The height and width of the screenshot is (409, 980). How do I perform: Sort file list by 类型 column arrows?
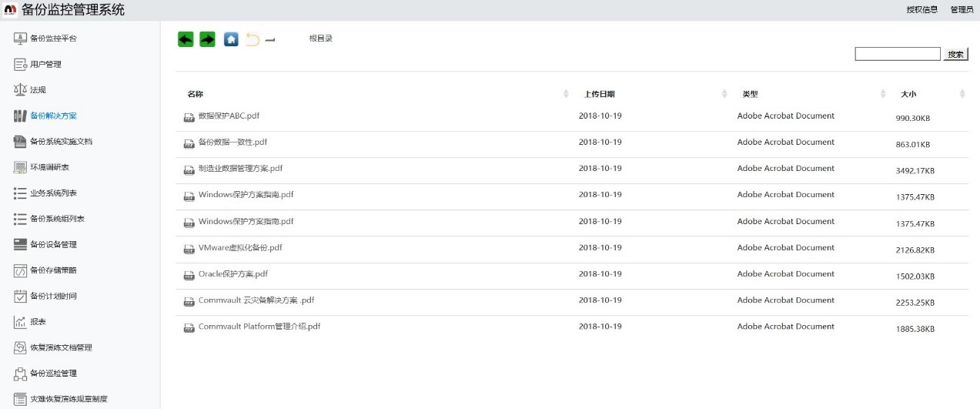tap(883, 94)
